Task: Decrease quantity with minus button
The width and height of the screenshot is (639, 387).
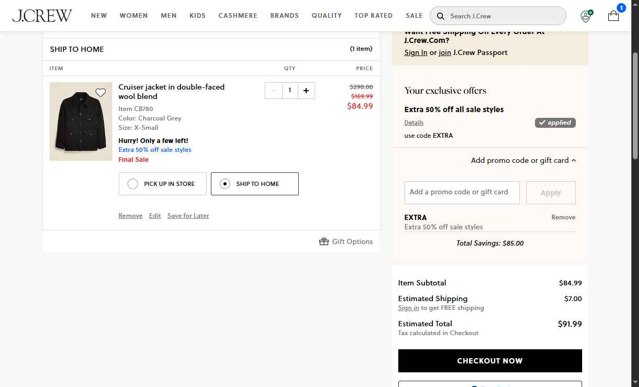Action: point(273,90)
